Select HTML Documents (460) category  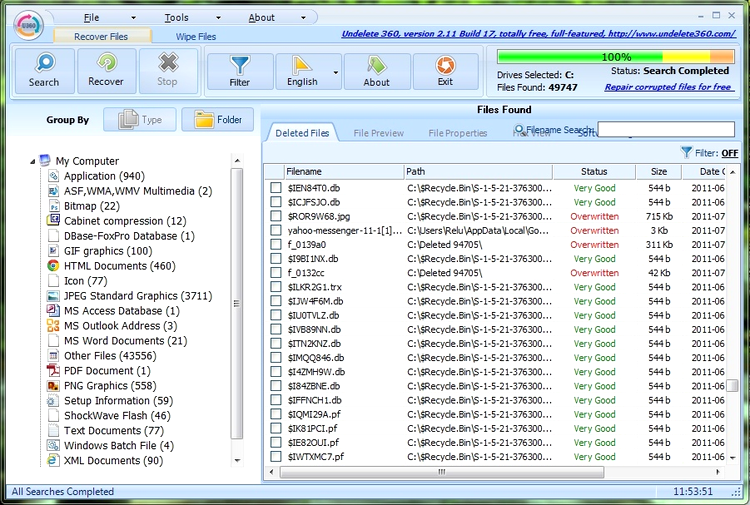coord(120,266)
